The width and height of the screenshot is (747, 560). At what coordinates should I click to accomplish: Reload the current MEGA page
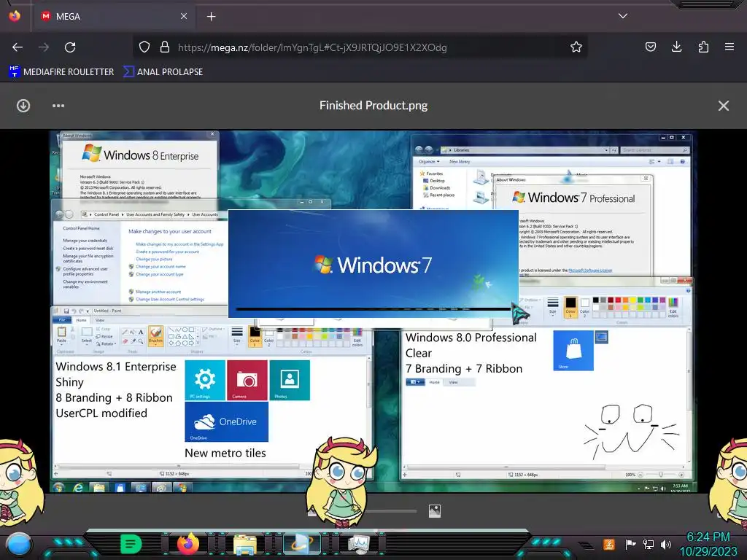[70, 47]
